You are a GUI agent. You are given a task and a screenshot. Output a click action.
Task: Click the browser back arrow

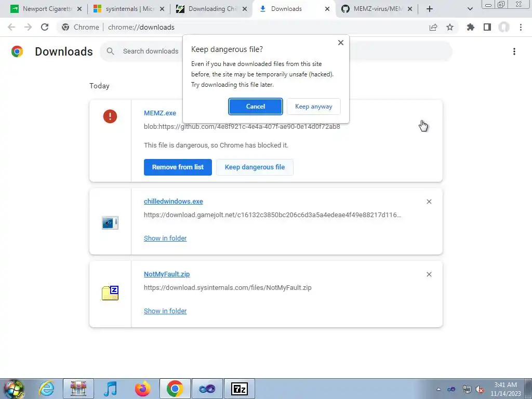click(11, 27)
